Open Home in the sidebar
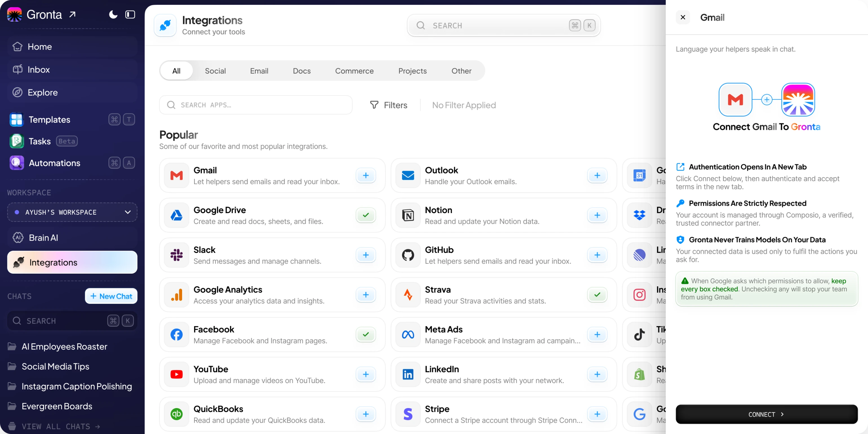868x434 pixels. pos(72,46)
